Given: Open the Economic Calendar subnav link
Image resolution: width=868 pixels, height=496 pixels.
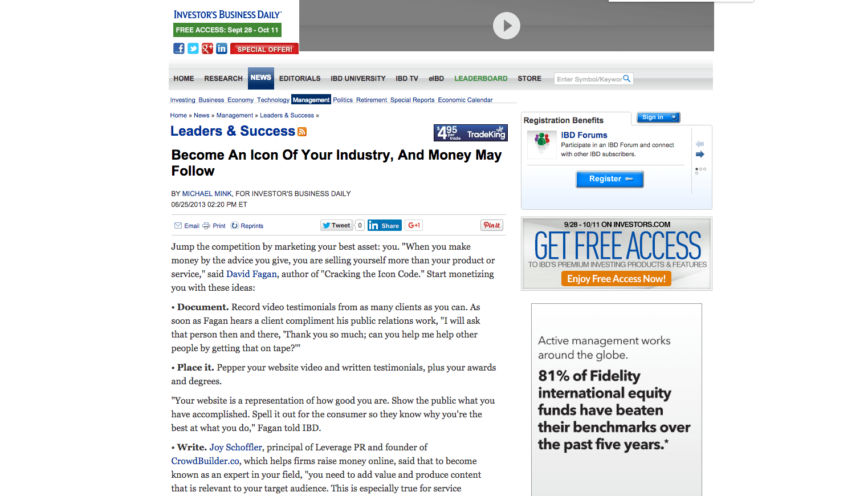Looking at the screenshot, I should [x=465, y=100].
